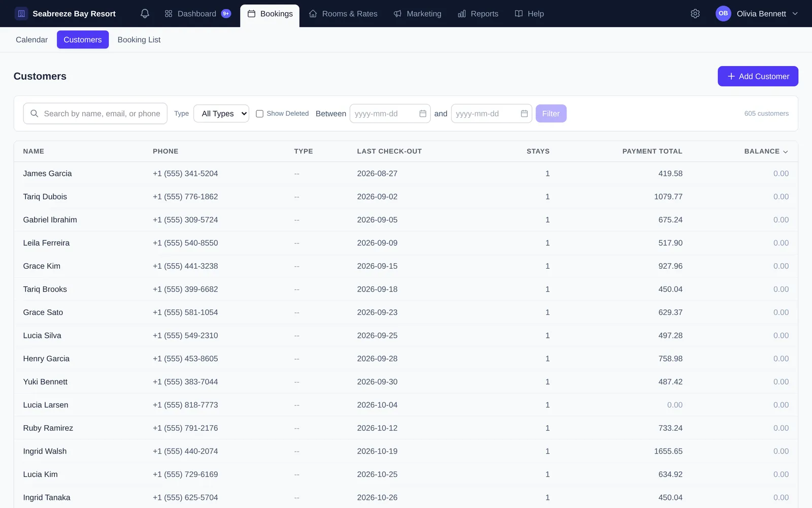This screenshot has width=812, height=508.
Task: Click the Add Customer button
Action: [x=758, y=76]
